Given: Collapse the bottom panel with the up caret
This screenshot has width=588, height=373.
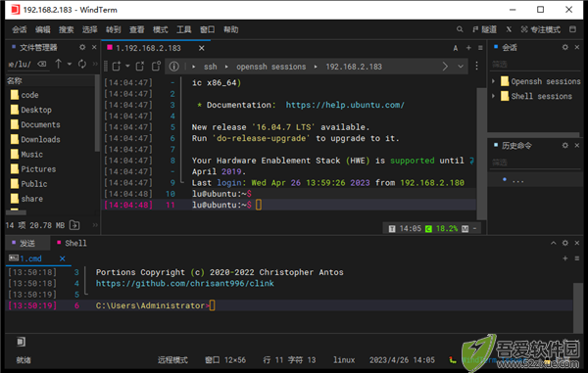Looking at the screenshot, I should pos(553,243).
